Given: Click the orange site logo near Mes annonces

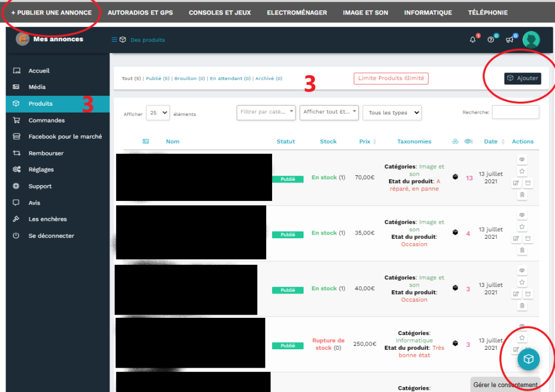Looking at the screenshot, I should pos(23,39).
